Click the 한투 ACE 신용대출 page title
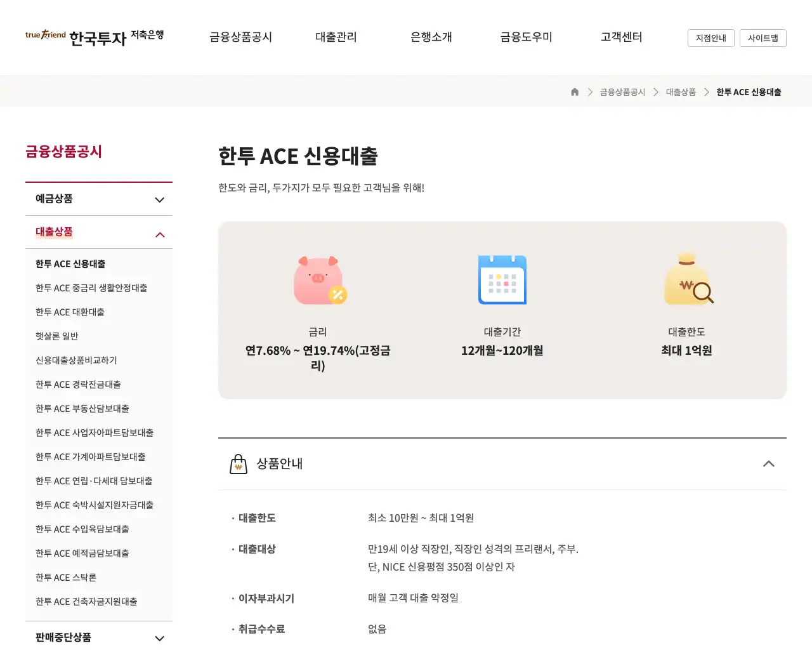Viewport: 812px width, 650px height. 298,156
